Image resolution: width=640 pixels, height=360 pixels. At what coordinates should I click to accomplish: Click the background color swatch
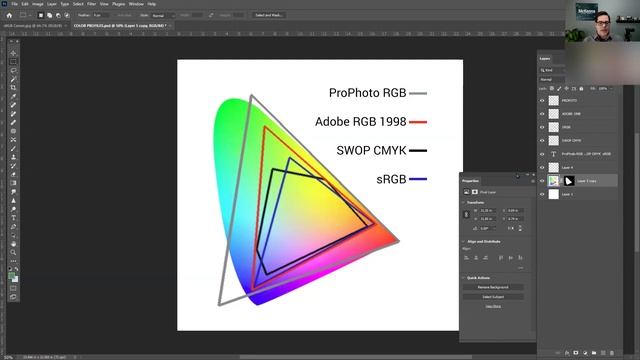(x=15, y=280)
